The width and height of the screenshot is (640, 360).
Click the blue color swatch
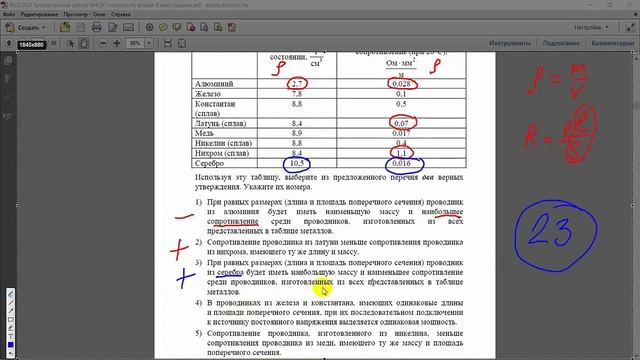coord(11,345)
